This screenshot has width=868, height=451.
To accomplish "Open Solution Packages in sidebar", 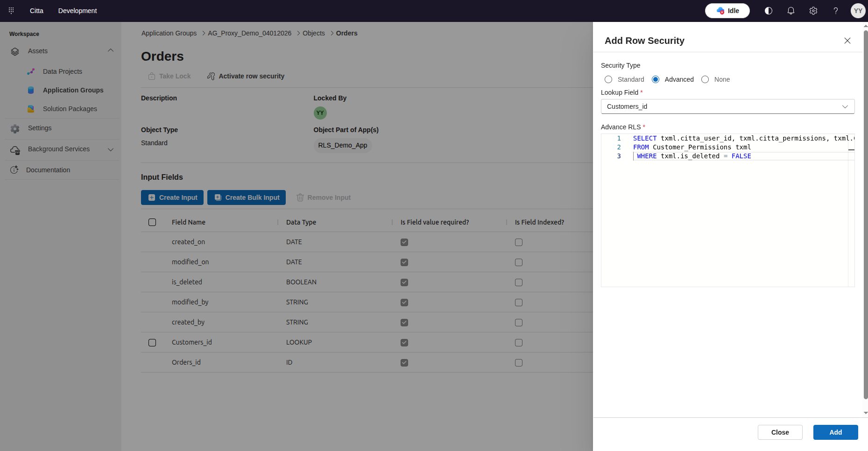I will coord(70,109).
